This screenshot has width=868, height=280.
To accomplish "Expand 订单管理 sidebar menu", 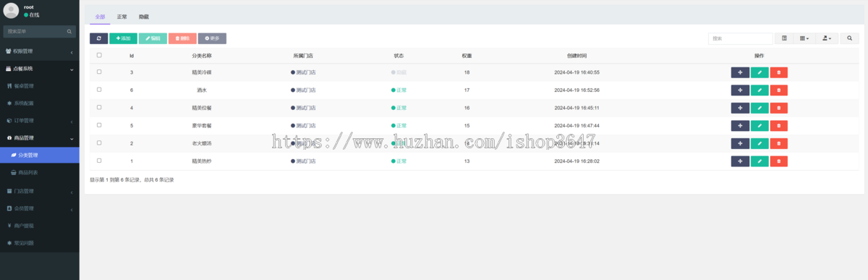I will pyautogui.click(x=39, y=121).
